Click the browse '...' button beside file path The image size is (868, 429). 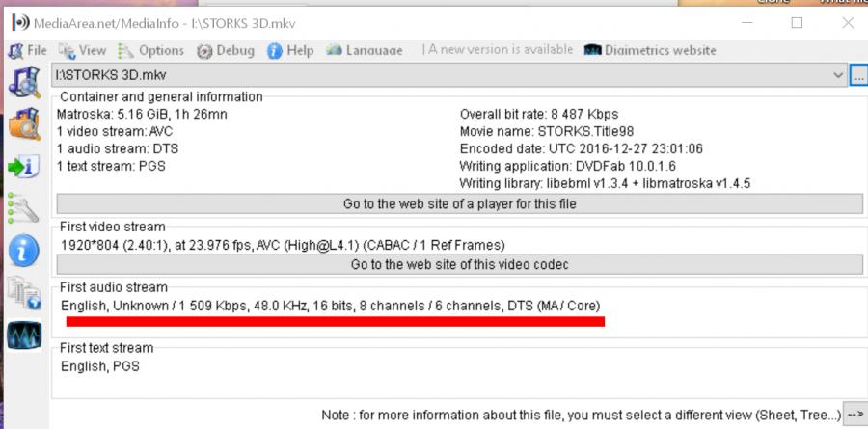tap(858, 76)
